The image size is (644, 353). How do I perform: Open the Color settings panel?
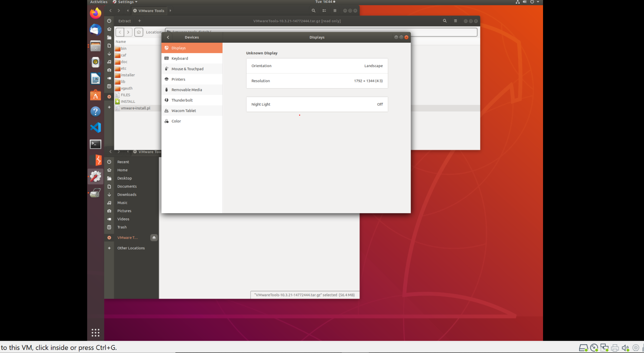[x=176, y=121]
